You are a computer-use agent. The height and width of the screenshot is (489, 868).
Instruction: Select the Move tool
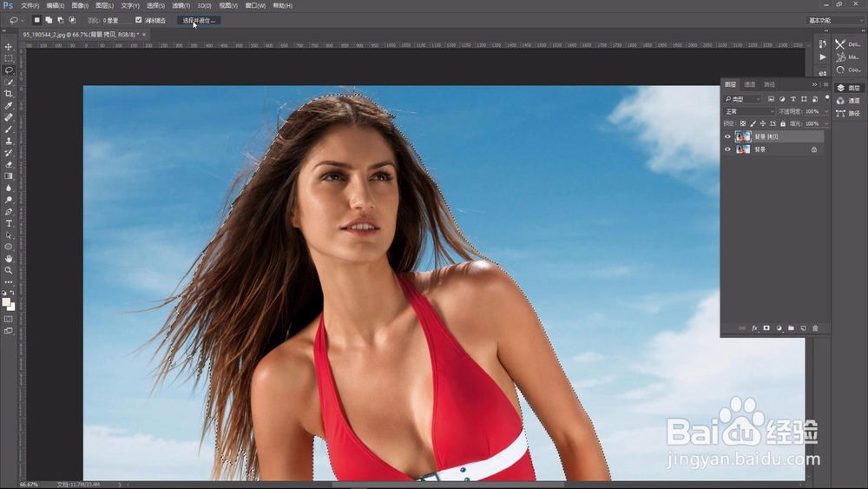pos(9,47)
